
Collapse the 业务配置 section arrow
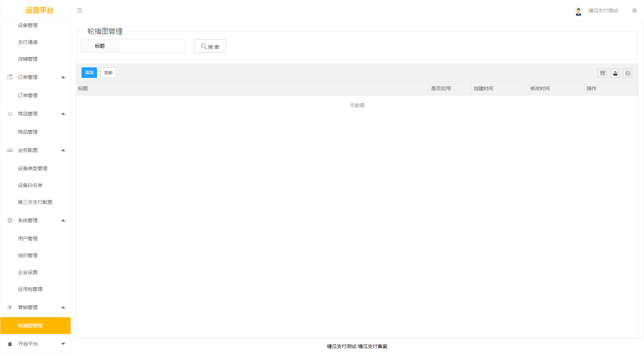click(x=63, y=150)
